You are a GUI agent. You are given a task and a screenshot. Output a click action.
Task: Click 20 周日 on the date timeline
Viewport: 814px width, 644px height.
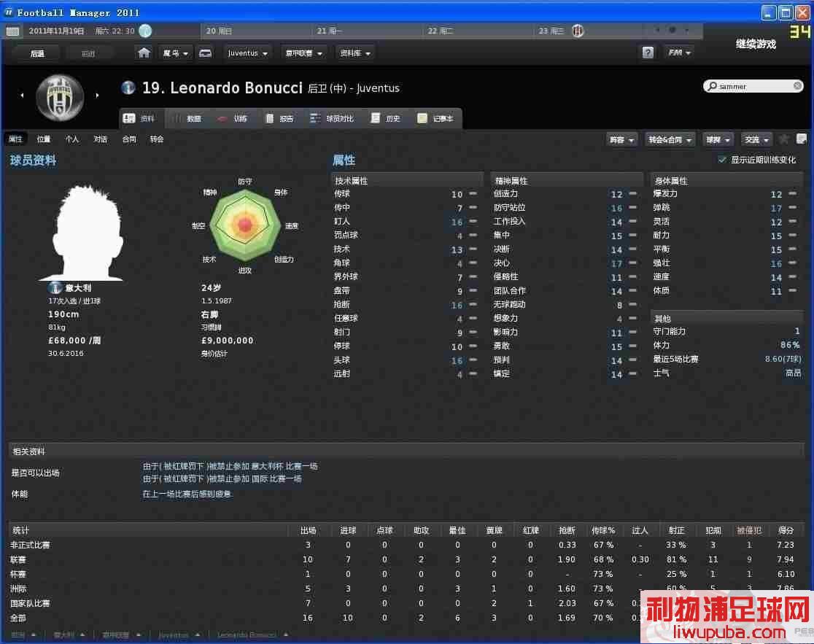pos(219,31)
